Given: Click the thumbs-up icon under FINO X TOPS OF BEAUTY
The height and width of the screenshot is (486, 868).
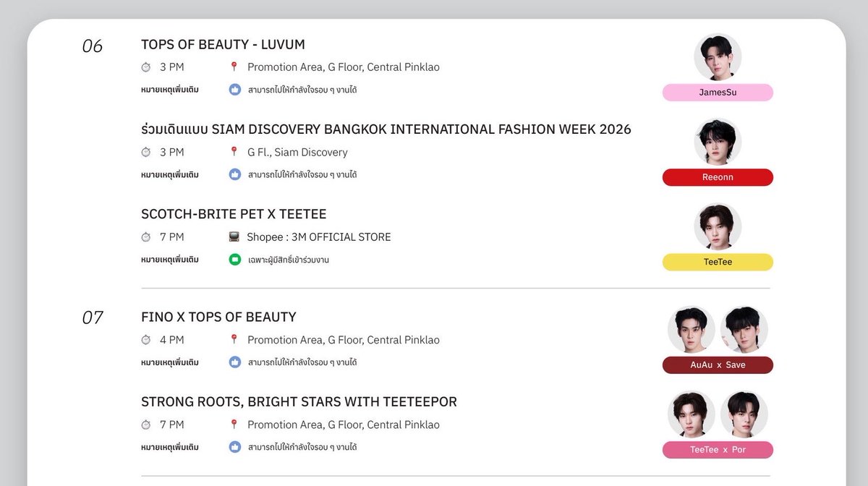Looking at the screenshot, I should point(234,362).
